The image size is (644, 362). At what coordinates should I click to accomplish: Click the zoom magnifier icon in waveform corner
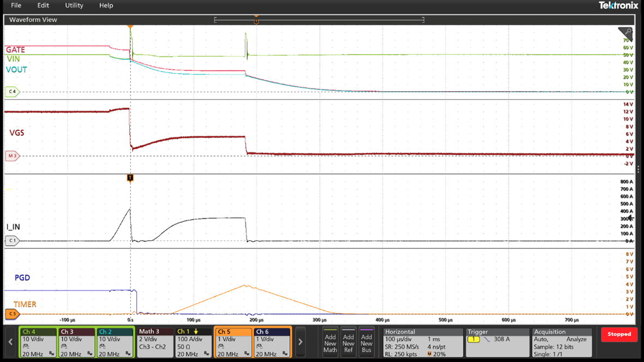tap(625, 34)
